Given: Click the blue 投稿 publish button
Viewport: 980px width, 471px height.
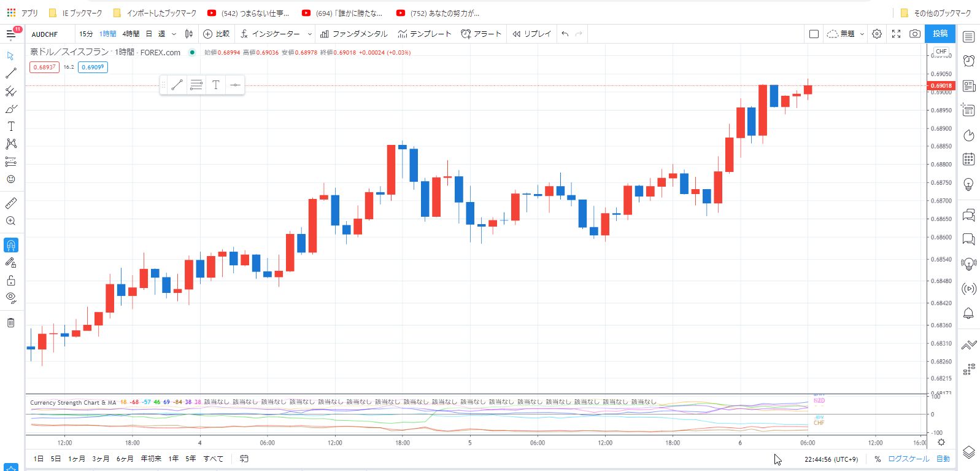Looking at the screenshot, I should click(940, 34).
